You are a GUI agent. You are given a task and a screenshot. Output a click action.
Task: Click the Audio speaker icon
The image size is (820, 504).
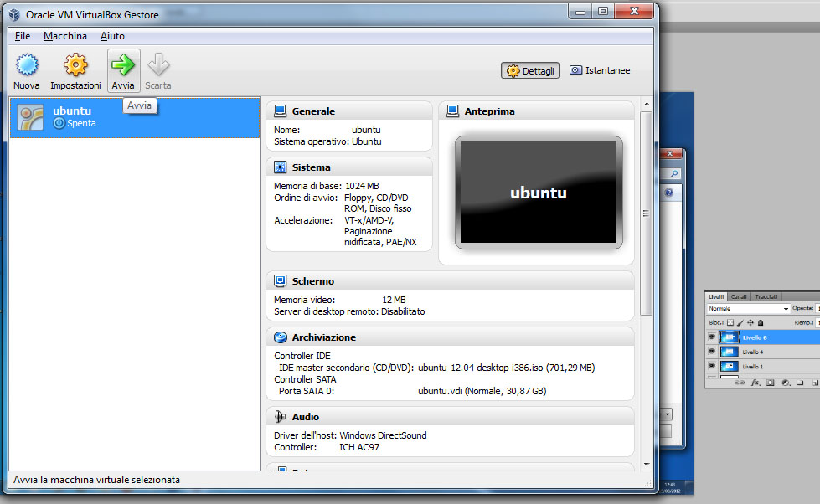pos(281,417)
